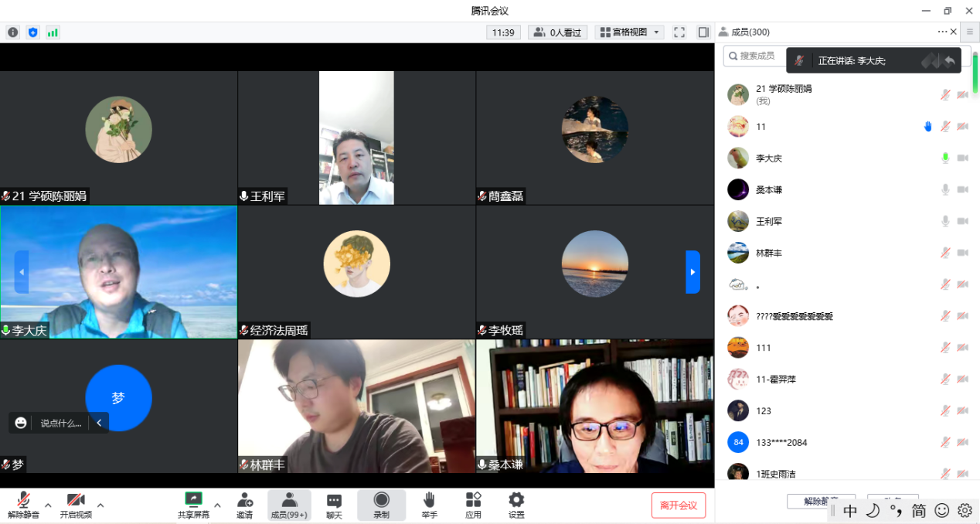
Task: Toggle Raise Hand (举手)
Action: 429,504
